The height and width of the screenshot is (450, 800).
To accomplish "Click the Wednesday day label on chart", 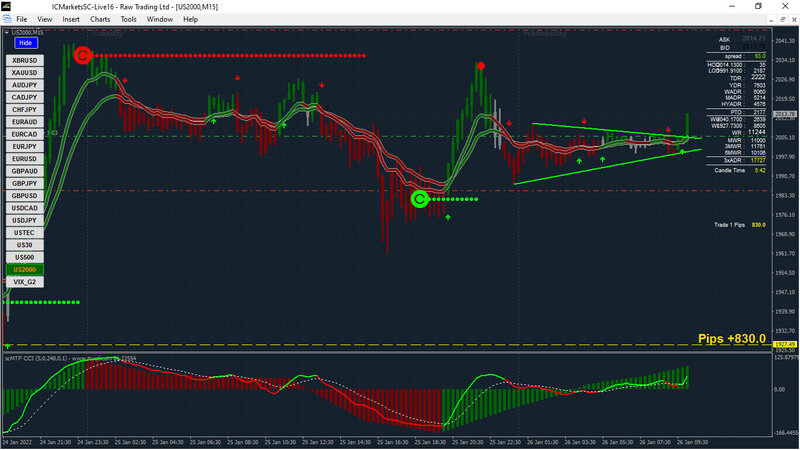I will (544, 34).
